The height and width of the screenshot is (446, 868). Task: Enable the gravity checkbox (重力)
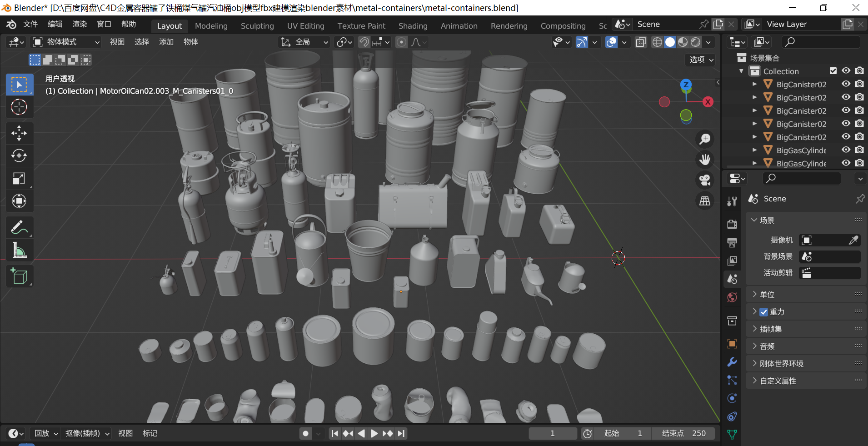(763, 312)
